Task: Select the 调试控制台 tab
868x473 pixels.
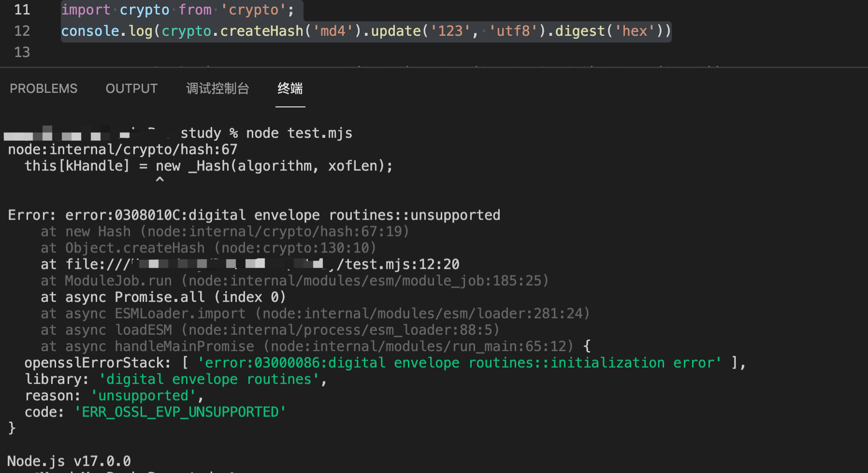Action: tap(217, 89)
